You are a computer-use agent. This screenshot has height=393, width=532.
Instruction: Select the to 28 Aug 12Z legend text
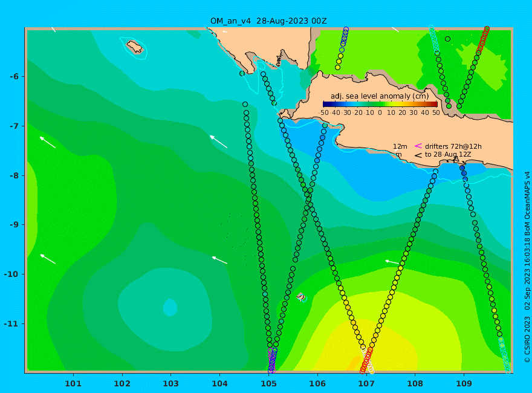pyautogui.click(x=448, y=154)
